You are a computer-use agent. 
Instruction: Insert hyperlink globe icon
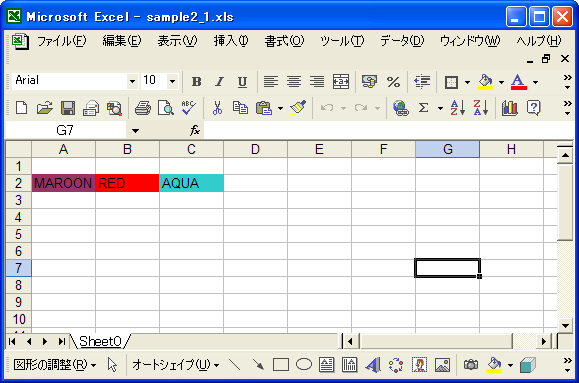point(400,108)
